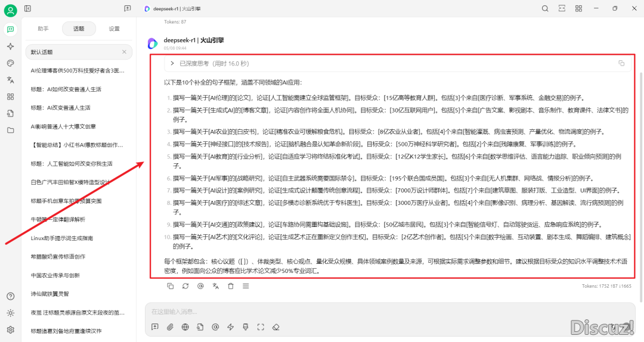Open the files folder icon in sidebar
Viewport: 644px width, 342px height.
tap(10, 130)
